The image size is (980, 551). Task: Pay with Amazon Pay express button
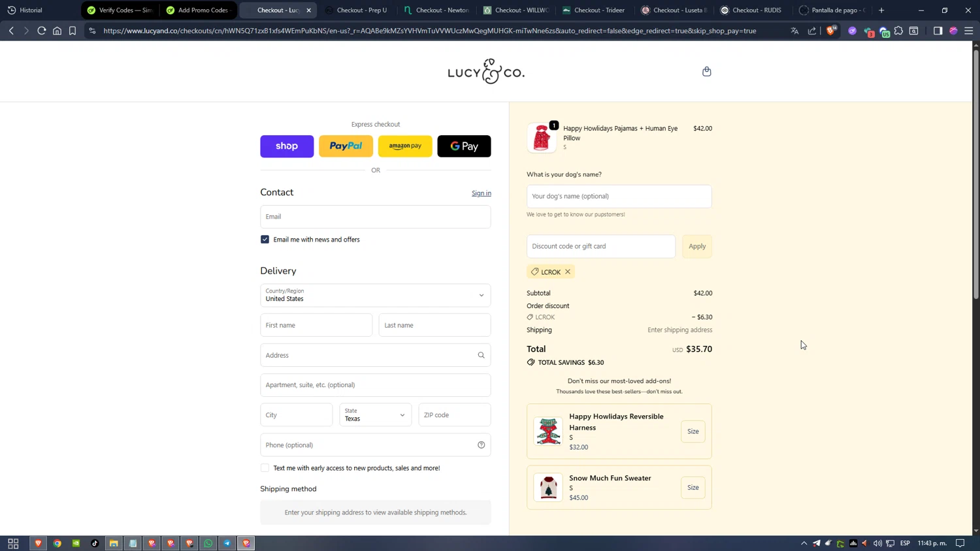(x=405, y=146)
